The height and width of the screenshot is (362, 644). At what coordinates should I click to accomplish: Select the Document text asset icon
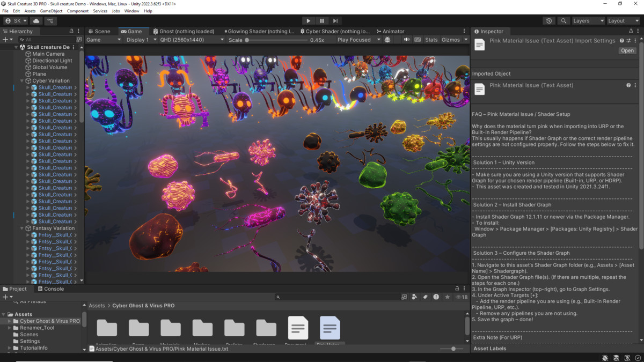click(x=298, y=328)
